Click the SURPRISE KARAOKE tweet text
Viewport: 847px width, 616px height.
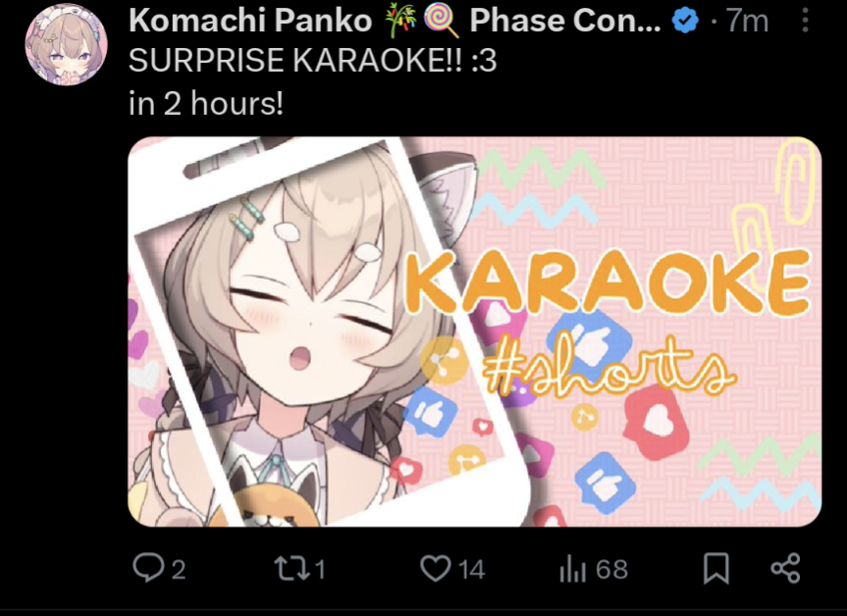point(312,61)
